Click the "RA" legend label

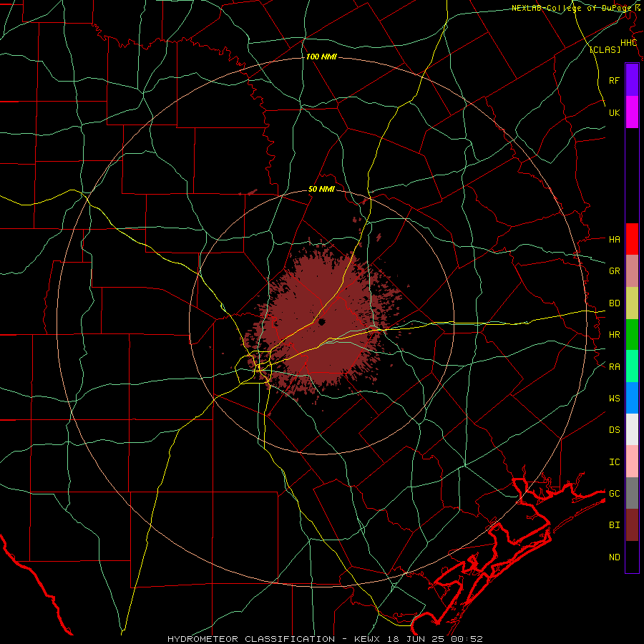click(x=615, y=366)
